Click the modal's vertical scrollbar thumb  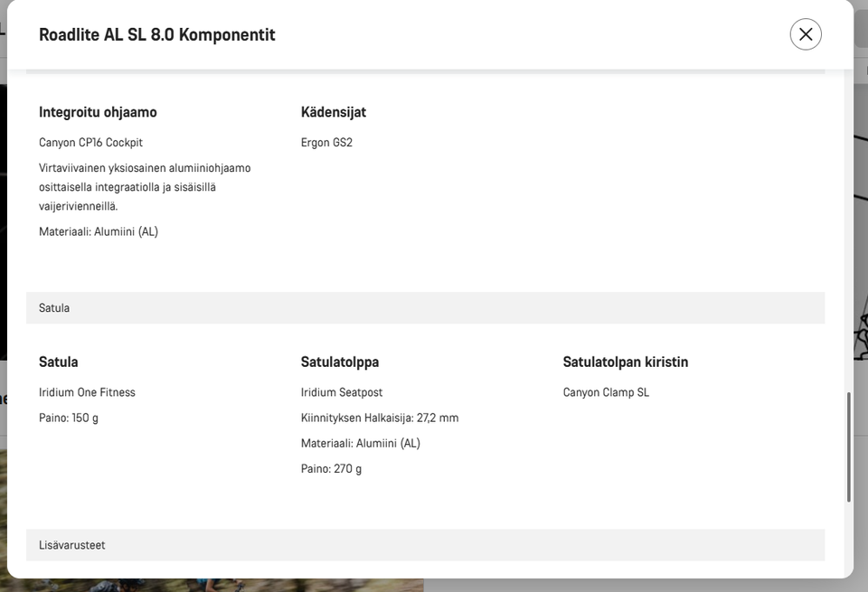point(848,447)
